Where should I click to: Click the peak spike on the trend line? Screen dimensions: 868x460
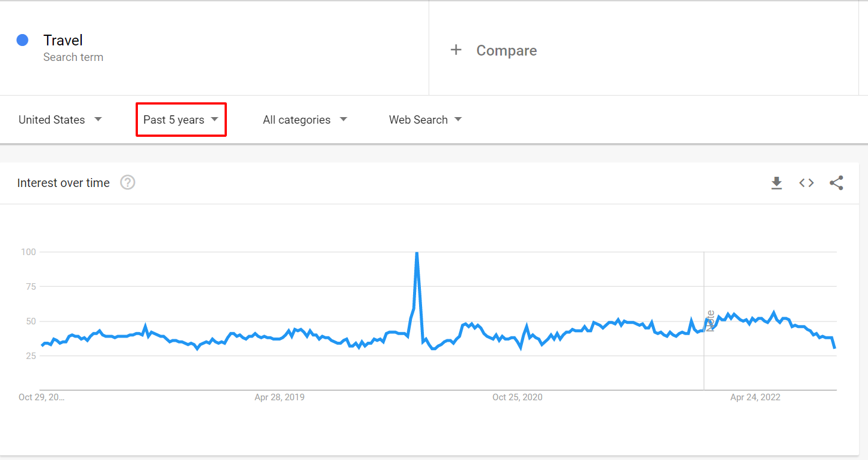pyautogui.click(x=416, y=253)
